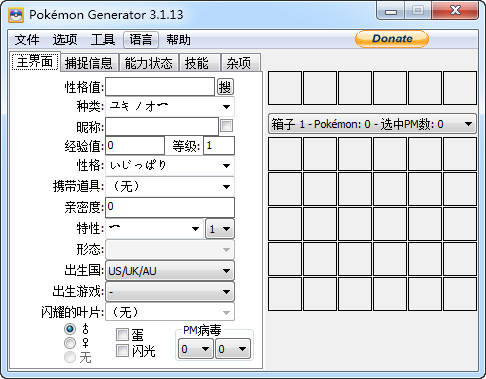Select the female ♀ gender radio button
This screenshot has width=486, height=379.
[x=70, y=343]
